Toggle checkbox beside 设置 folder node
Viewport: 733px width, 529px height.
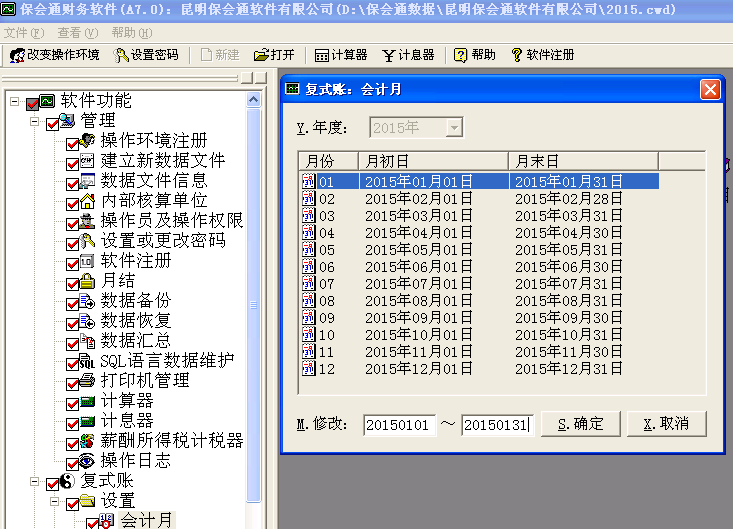72,504
